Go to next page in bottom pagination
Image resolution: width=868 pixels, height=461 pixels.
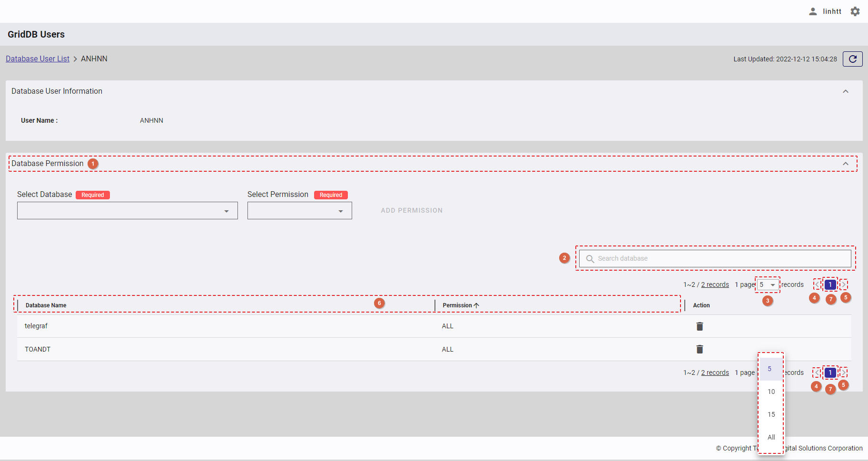[843, 373]
